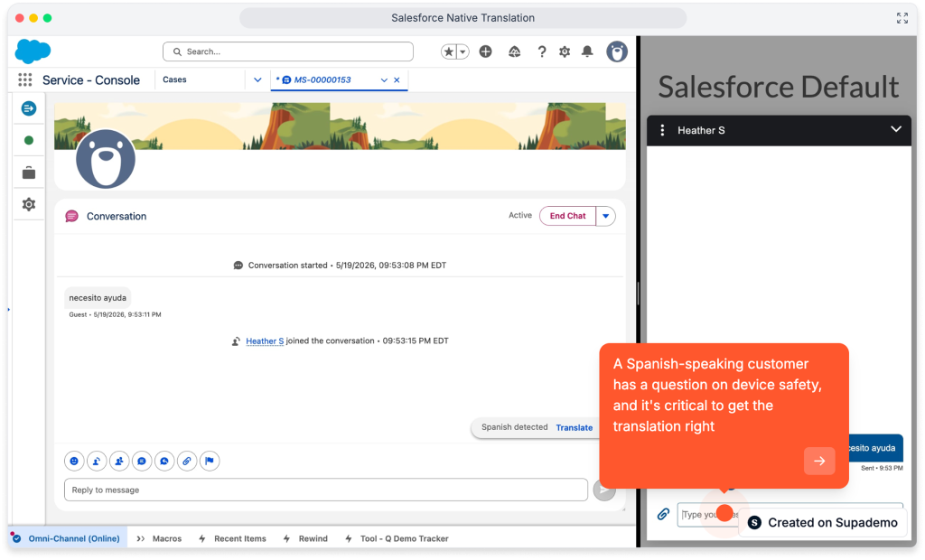Click the paperclip in the customer chat widget
This screenshot has width=925, height=560.
pos(664,514)
